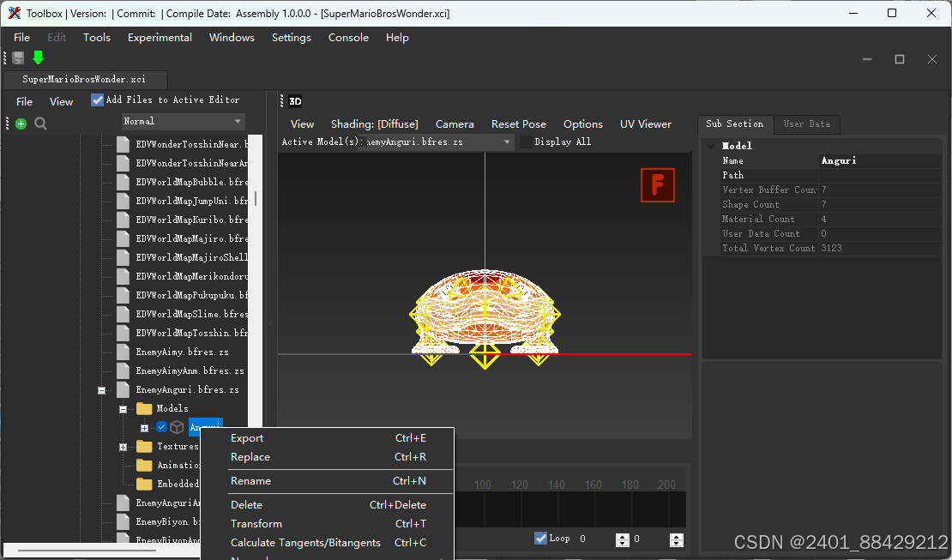Click the 3D viewport label icon

295,101
